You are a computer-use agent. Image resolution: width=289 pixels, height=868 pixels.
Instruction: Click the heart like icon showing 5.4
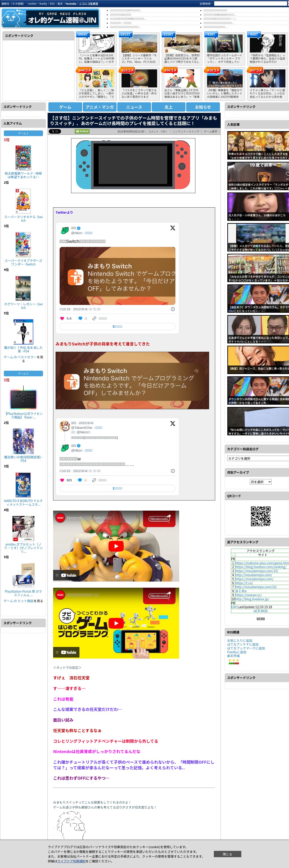[62, 318]
